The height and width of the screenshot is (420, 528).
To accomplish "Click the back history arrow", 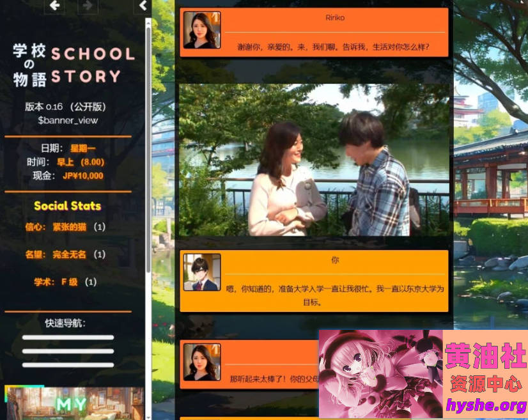I will pyautogui.click(x=54, y=6).
